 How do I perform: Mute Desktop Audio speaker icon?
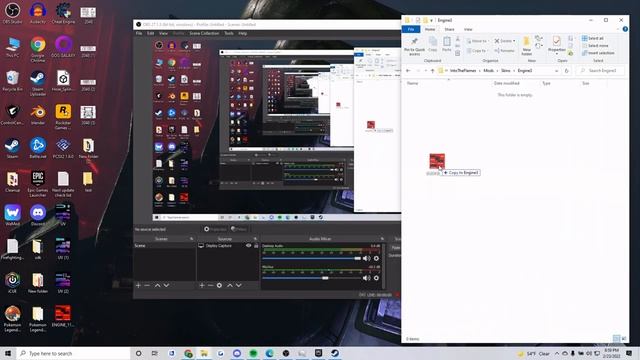367,258
